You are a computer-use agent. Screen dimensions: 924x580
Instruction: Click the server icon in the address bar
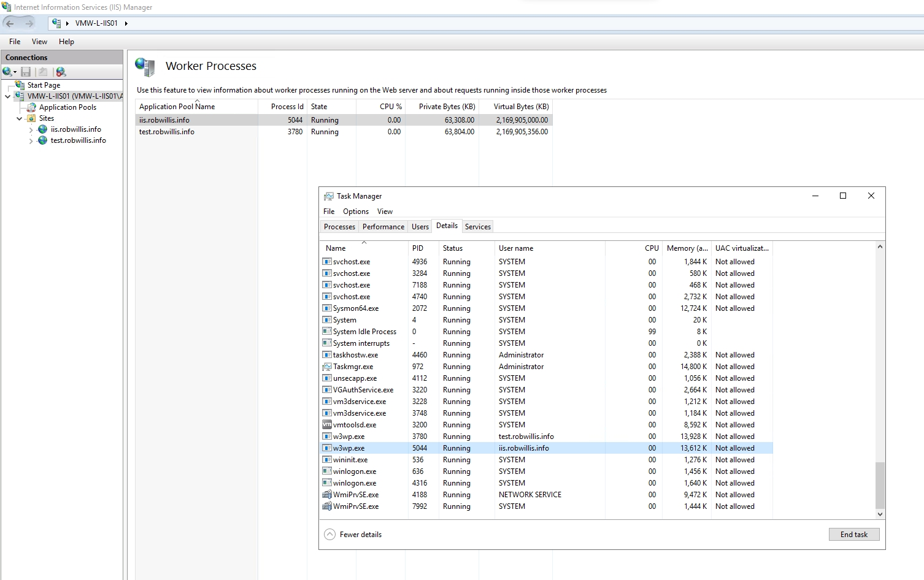[x=56, y=23]
